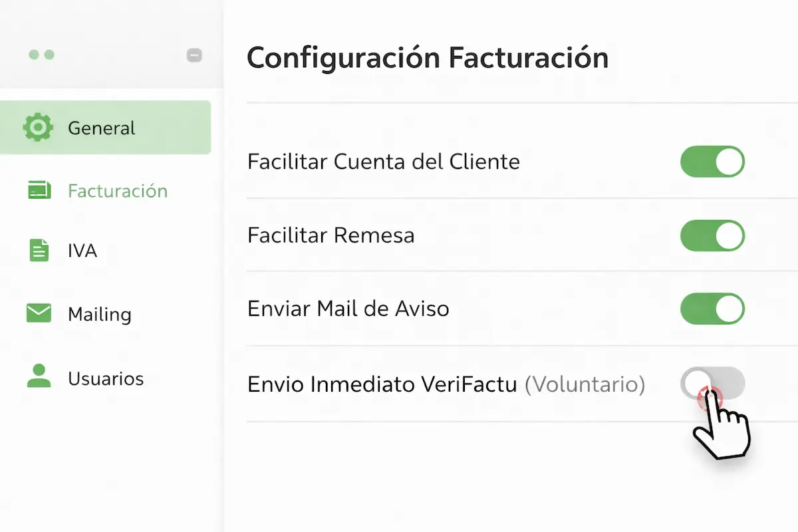Click the person icon beside Usuarios
Screen dimensions: 798x532
39,377
